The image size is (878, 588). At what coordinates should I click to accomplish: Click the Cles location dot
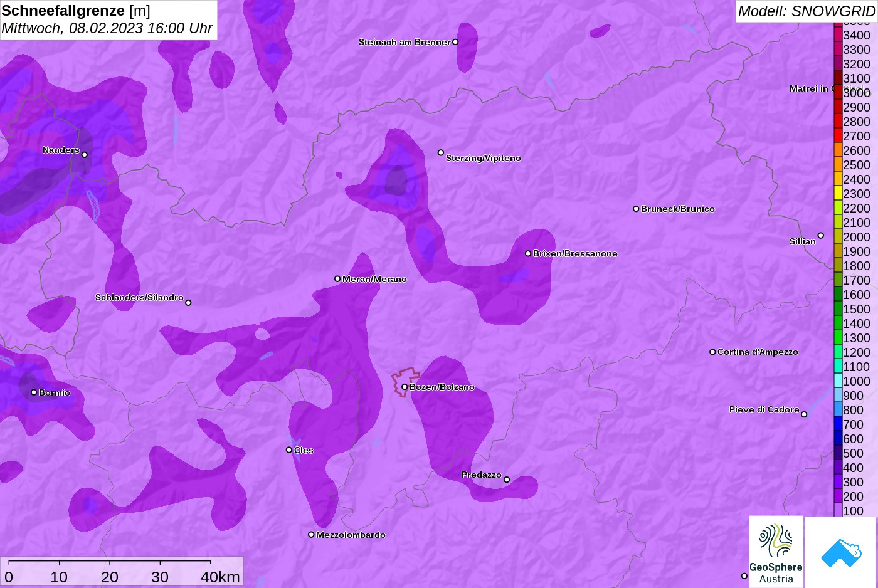[289, 449]
